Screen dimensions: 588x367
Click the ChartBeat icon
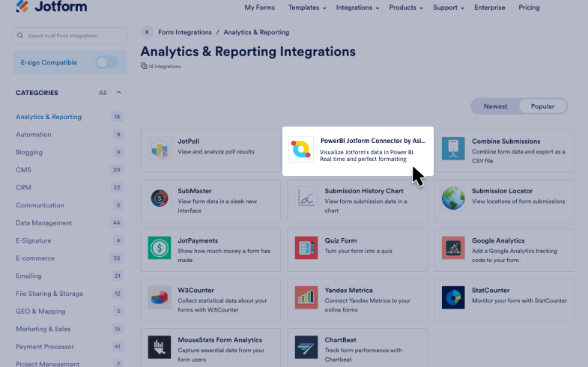pyautogui.click(x=306, y=347)
